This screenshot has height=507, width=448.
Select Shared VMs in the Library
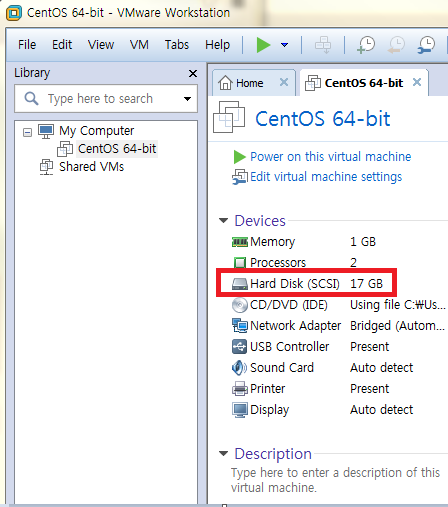pos(91,167)
